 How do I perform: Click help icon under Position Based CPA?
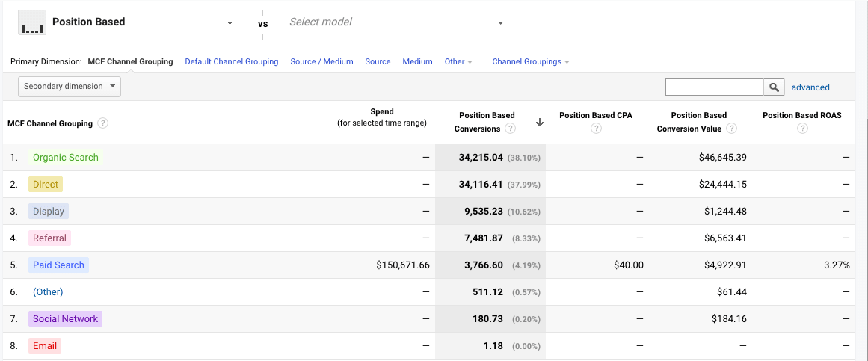pos(596,129)
